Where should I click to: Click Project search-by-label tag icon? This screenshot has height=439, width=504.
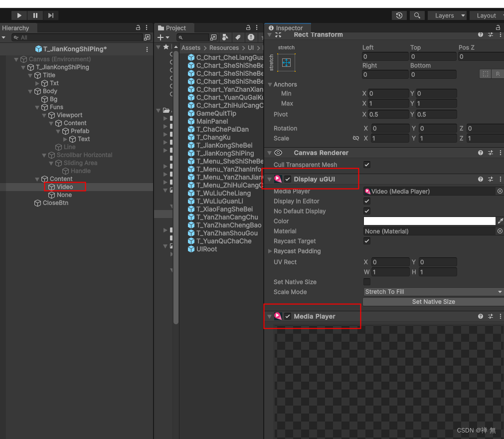[238, 37]
